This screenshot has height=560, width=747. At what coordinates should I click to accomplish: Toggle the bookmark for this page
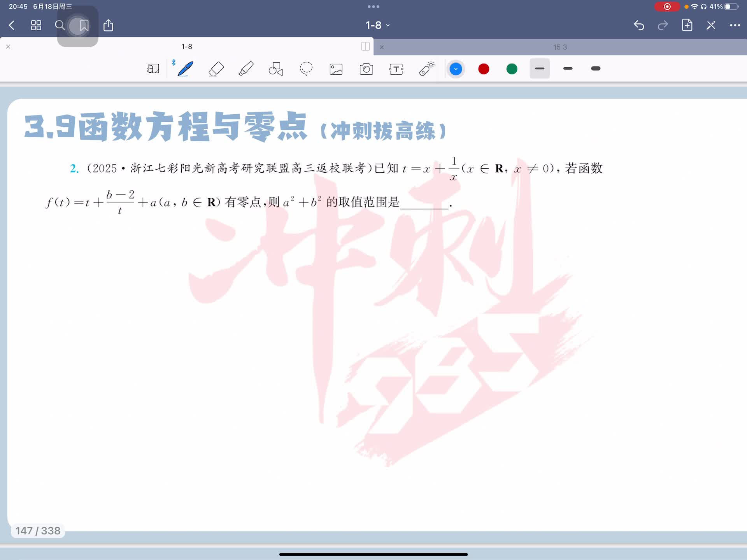click(84, 26)
